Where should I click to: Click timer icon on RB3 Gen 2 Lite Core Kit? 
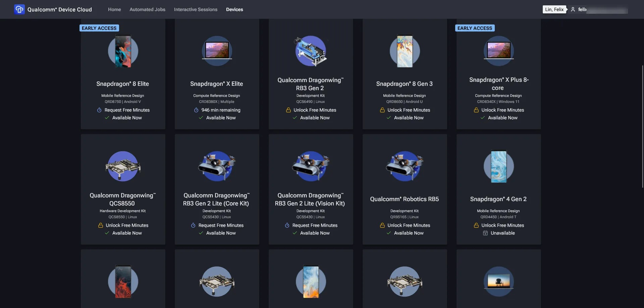coord(193,225)
